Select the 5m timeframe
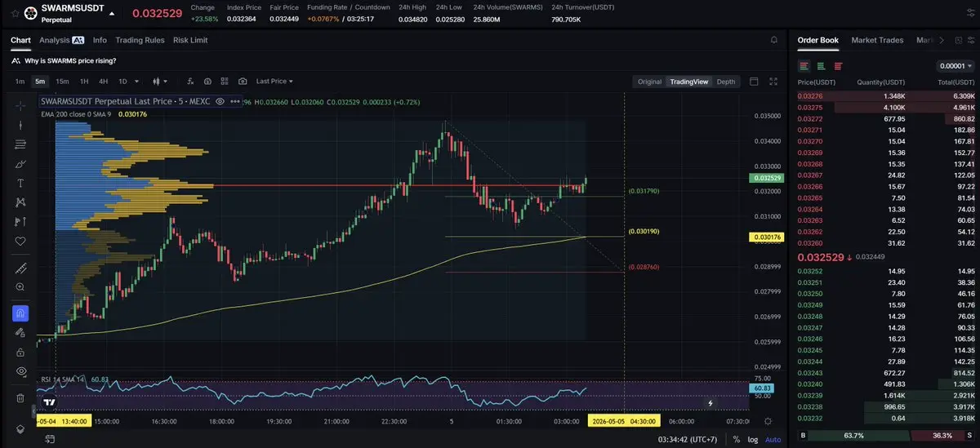Viewport: 980px width, 448px height. click(x=40, y=82)
